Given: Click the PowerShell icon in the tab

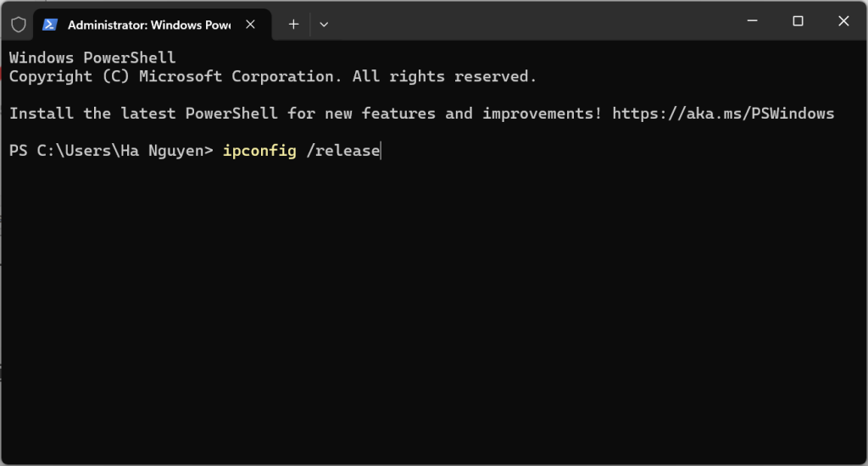Looking at the screenshot, I should (x=51, y=25).
